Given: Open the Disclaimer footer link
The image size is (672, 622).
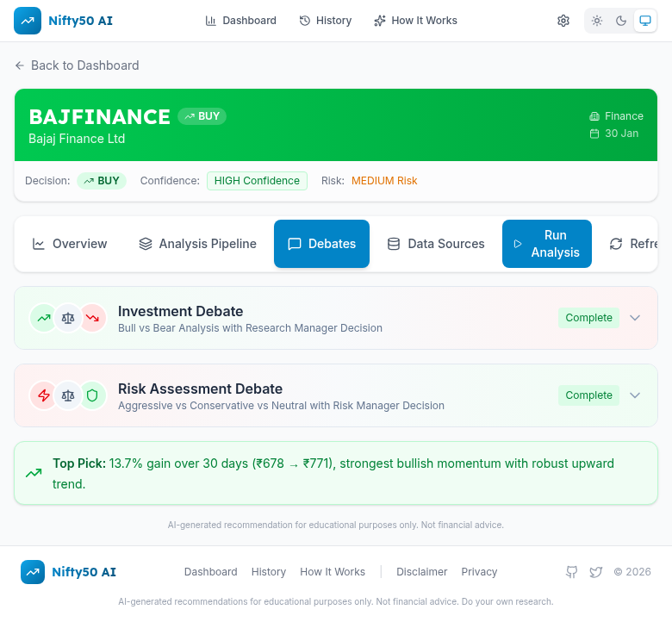Looking at the screenshot, I should pos(421,572).
